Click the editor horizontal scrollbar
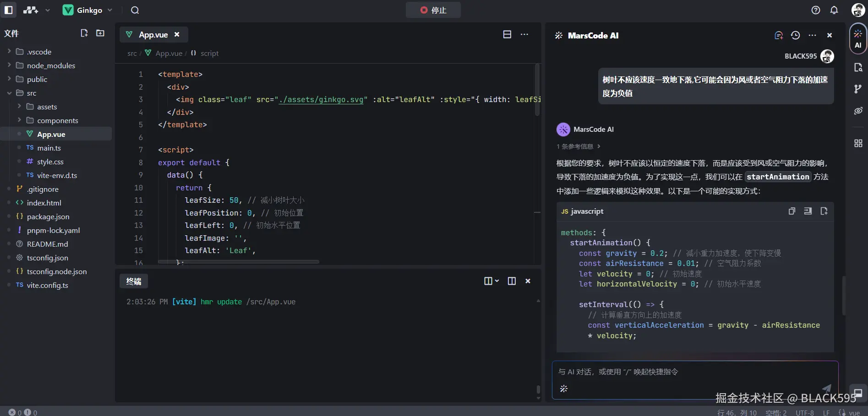868x416 pixels. [x=238, y=262]
